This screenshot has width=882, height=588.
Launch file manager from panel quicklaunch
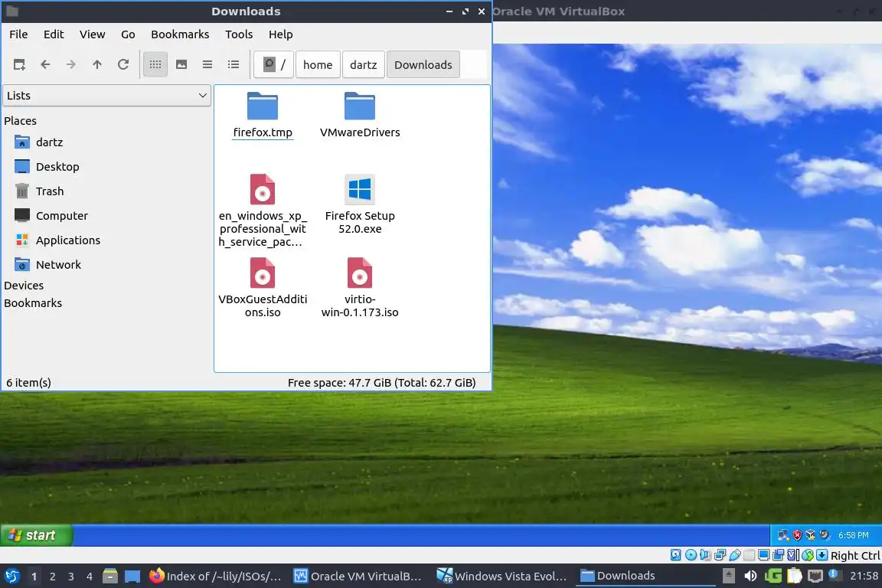110,577
